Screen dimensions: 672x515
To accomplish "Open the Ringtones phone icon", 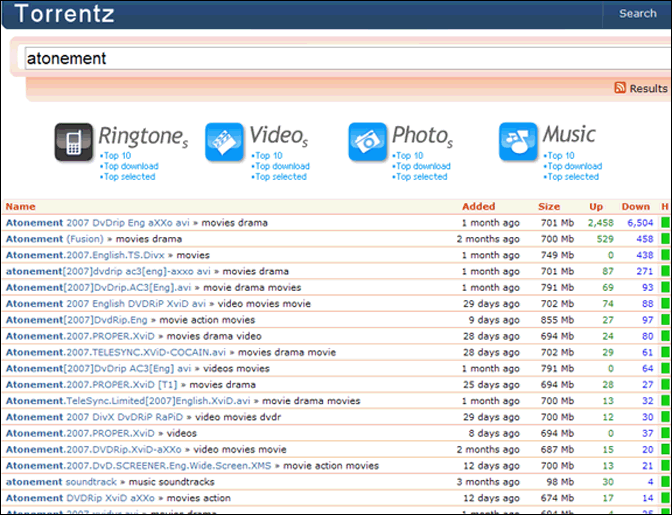I will pos(74,142).
